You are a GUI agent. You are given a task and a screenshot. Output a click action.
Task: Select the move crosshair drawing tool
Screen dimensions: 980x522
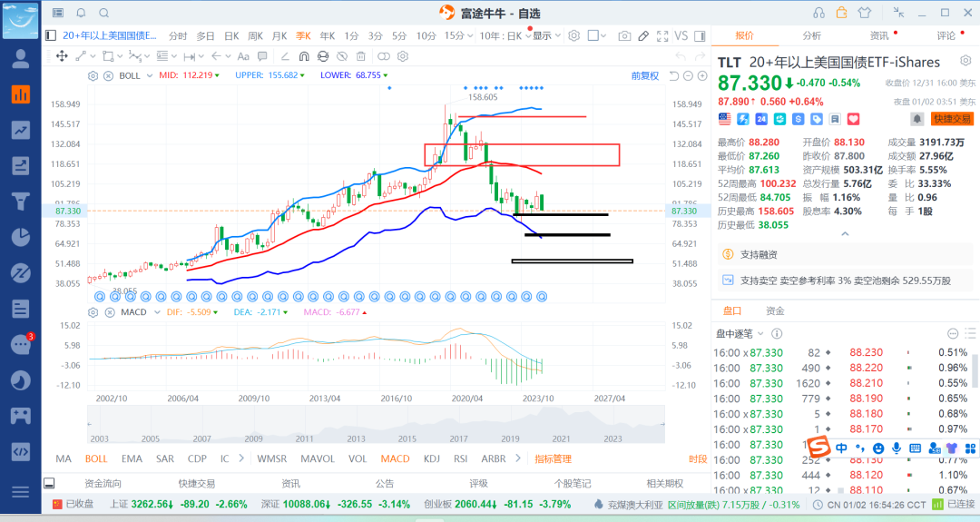tap(62, 56)
